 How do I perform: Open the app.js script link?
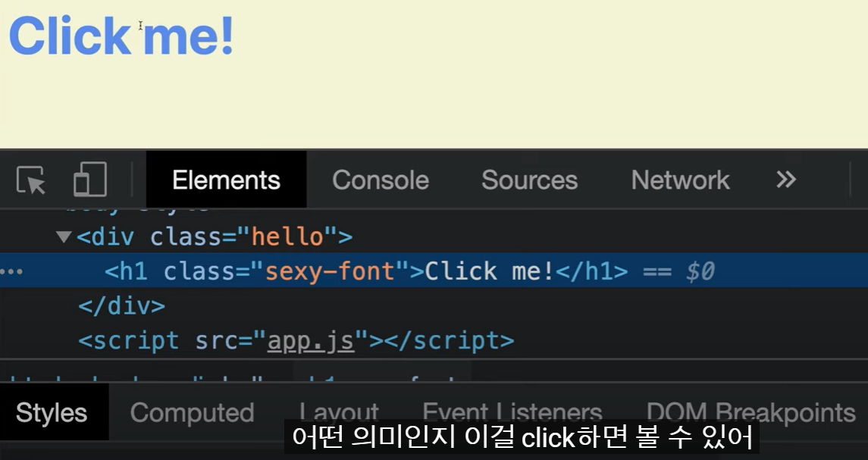311,341
